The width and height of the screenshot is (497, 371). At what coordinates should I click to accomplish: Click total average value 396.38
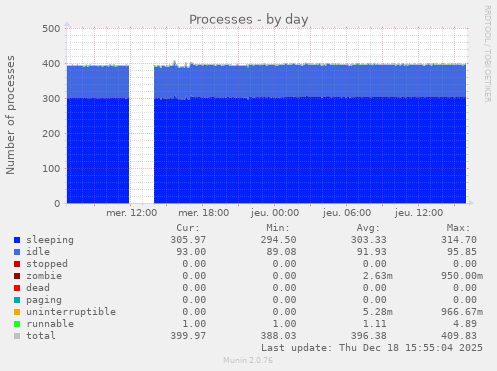368,336
